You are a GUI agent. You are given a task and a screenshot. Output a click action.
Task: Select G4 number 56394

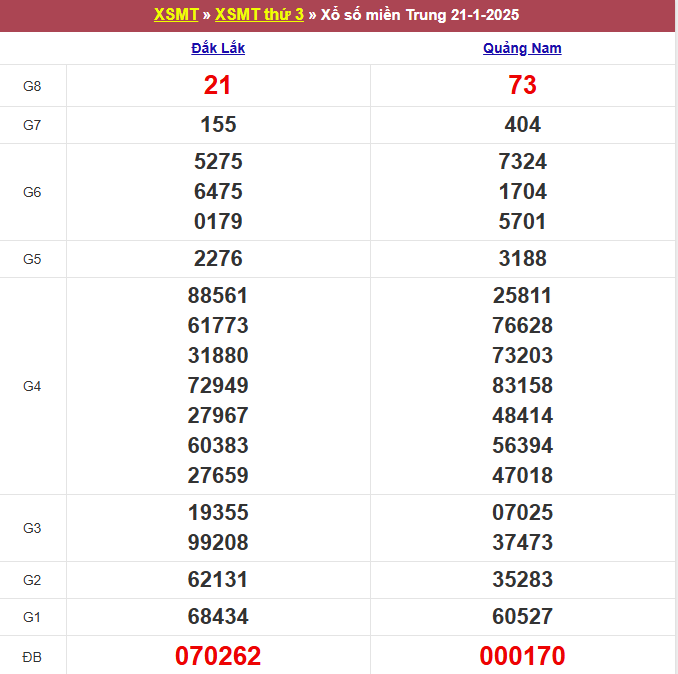tap(522, 445)
